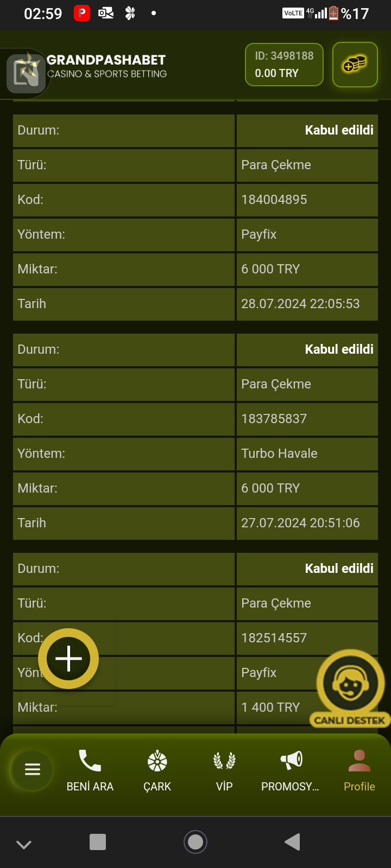Tap the Android back triangle button

coord(292,842)
